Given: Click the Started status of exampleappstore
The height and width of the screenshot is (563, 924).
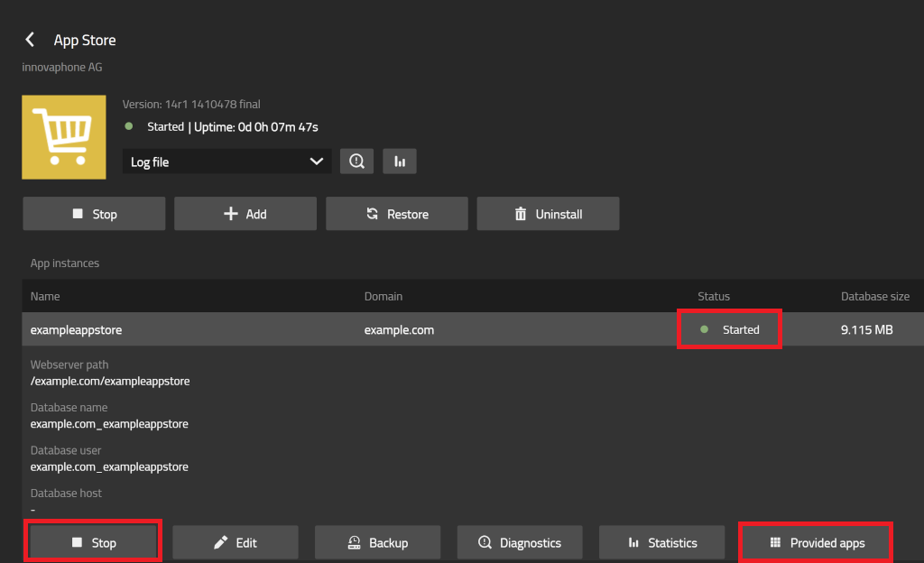Looking at the screenshot, I should [x=731, y=330].
